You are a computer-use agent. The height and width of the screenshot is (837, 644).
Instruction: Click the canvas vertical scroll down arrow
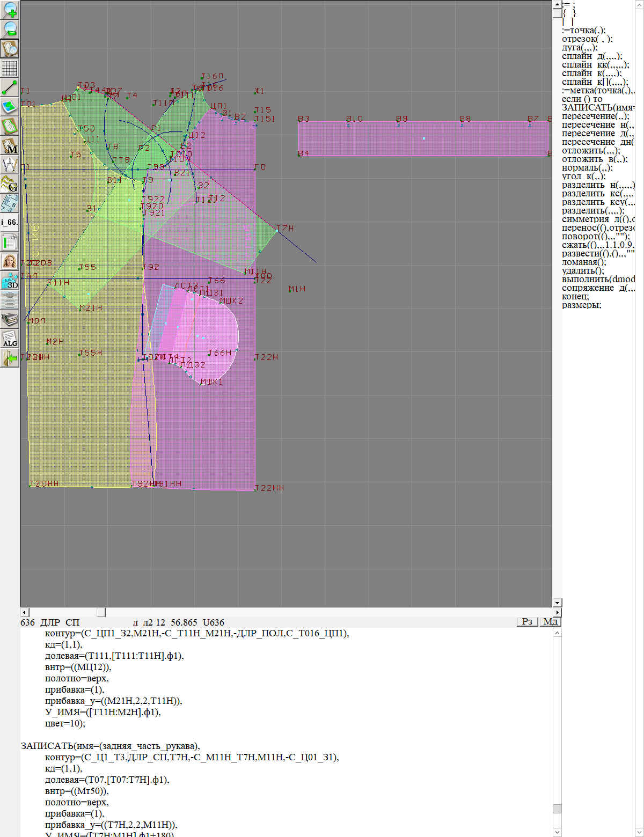557,603
